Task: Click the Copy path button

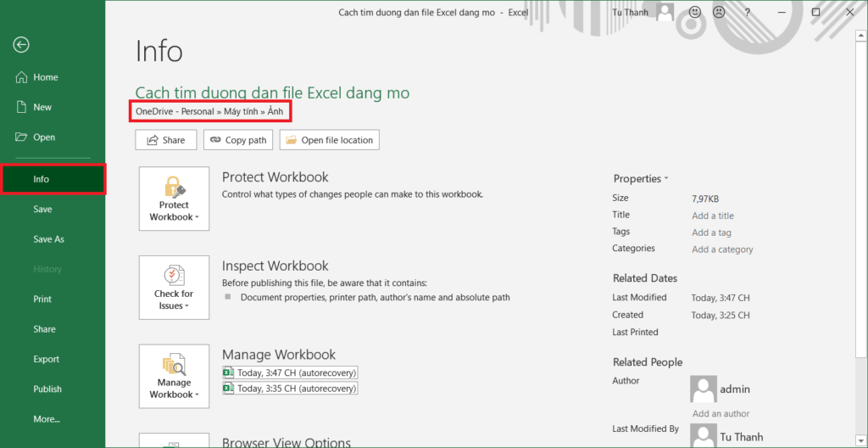Action: click(x=238, y=140)
